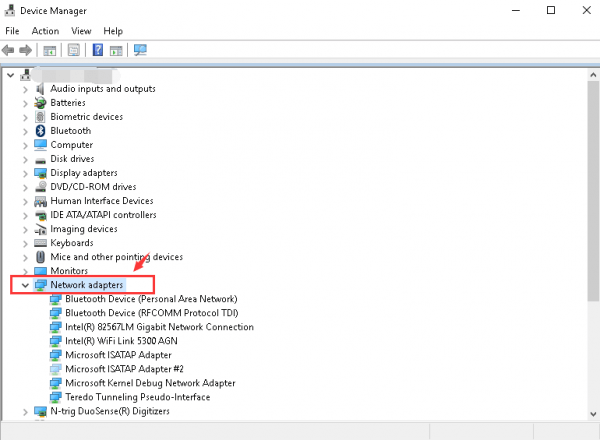This screenshot has height=440, width=600.
Task: Click the scrollbar down arrow
Action: pos(593,414)
